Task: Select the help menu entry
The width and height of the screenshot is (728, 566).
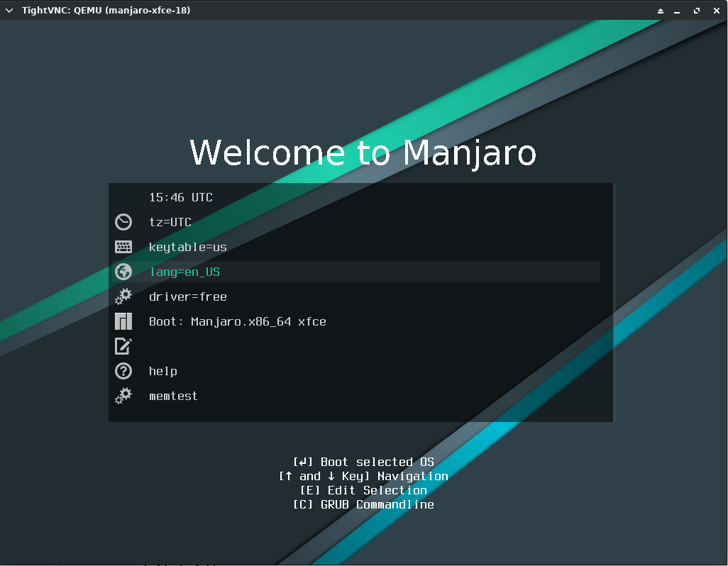Action: click(163, 371)
